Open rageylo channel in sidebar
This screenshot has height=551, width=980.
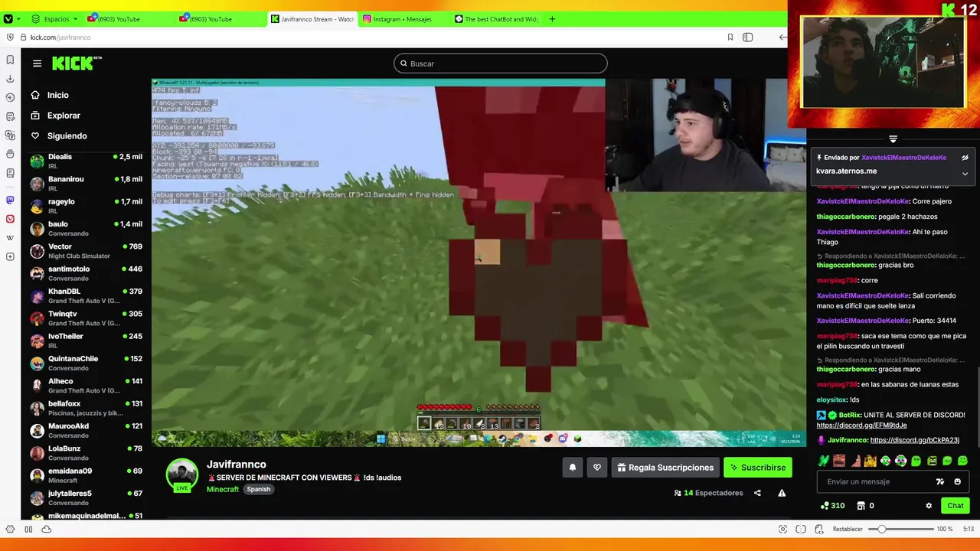click(86, 206)
